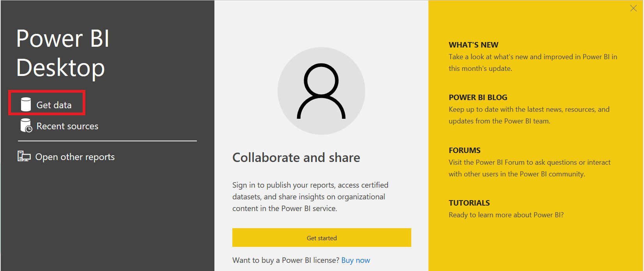
Task: Open other reports from the sidebar
Action: tap(75, 157)
